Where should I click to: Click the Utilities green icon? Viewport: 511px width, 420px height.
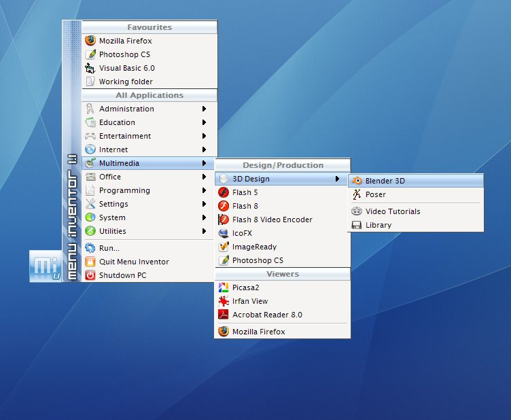click(x=90, y=231)
